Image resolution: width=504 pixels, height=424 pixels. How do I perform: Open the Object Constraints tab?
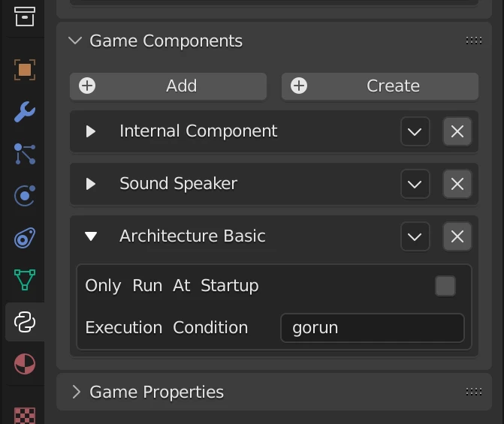coord(25,239)
